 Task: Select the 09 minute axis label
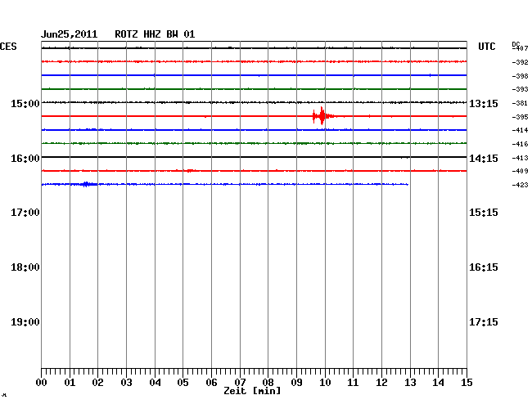[296, 383]
